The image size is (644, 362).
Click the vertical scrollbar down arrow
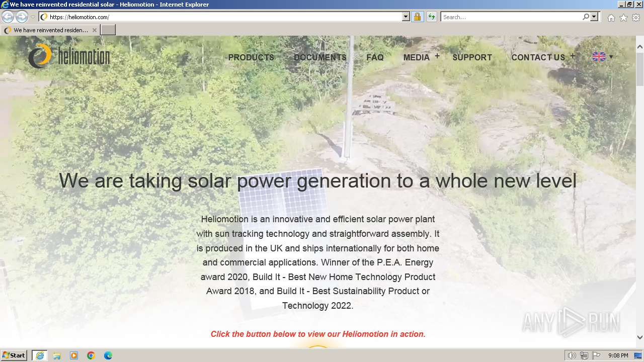pos(639,337)
